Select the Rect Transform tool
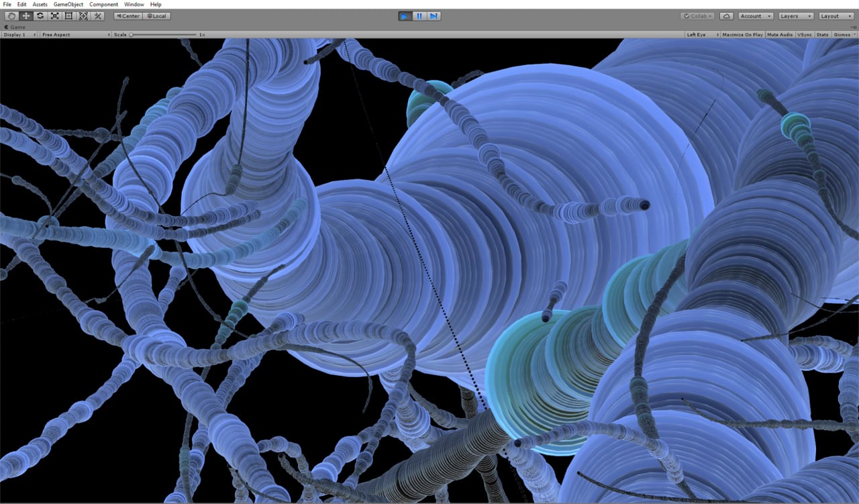This screenshot has height=504, width=859. (68, 15)
